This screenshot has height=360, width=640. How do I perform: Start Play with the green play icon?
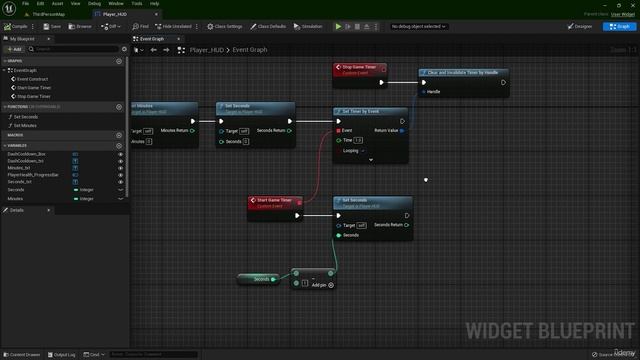pos(338,27)
